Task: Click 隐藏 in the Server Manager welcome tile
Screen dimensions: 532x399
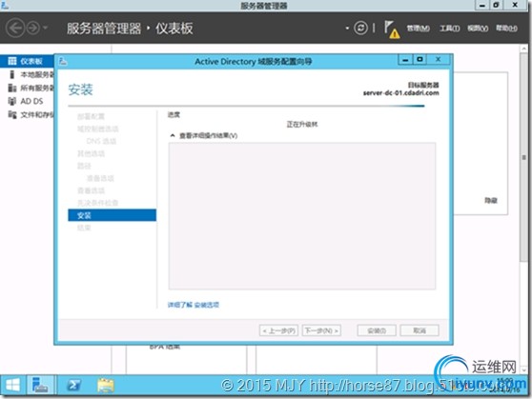Action: click(491, 200)
